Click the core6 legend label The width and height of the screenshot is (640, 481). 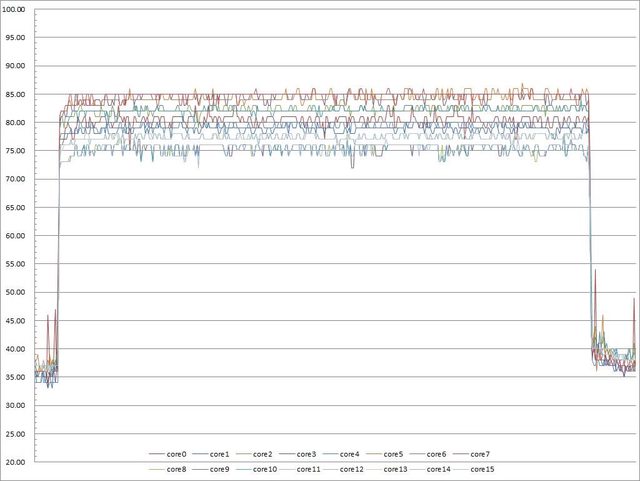(437, 454)
